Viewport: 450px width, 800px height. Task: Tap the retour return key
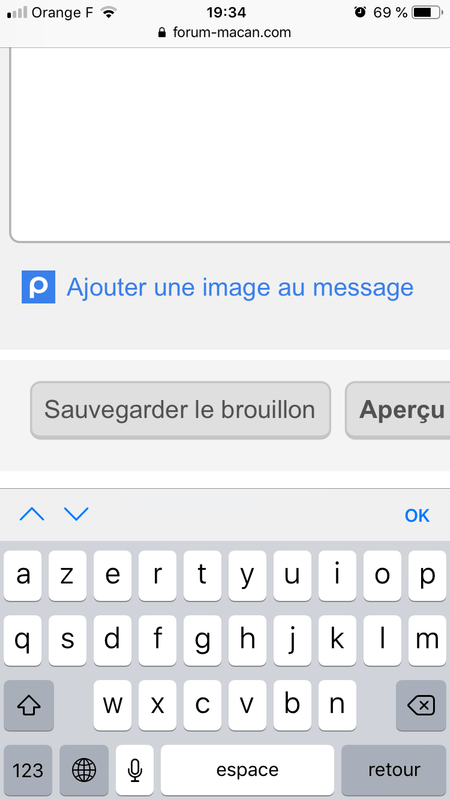(394, 769)
